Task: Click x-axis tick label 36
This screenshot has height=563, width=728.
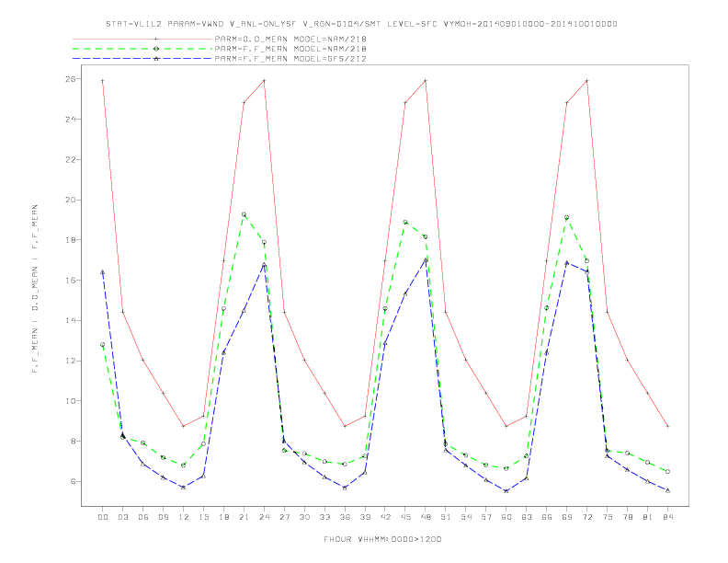Action: (345, 517)
